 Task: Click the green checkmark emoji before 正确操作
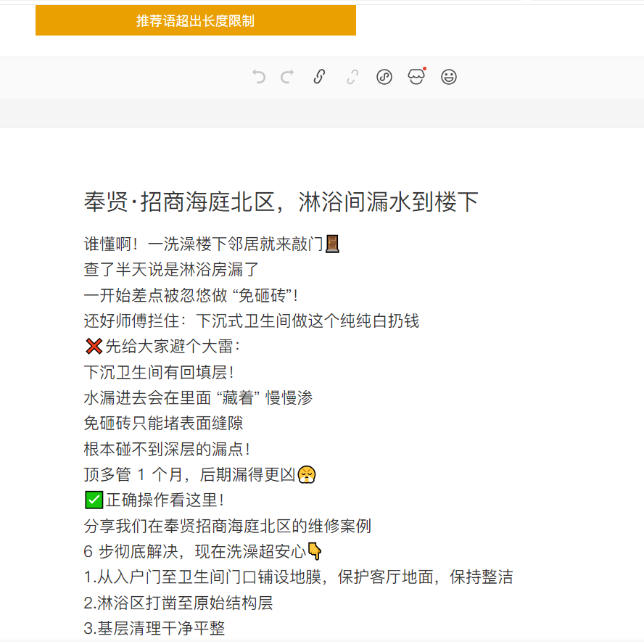[x=94, y=500]
